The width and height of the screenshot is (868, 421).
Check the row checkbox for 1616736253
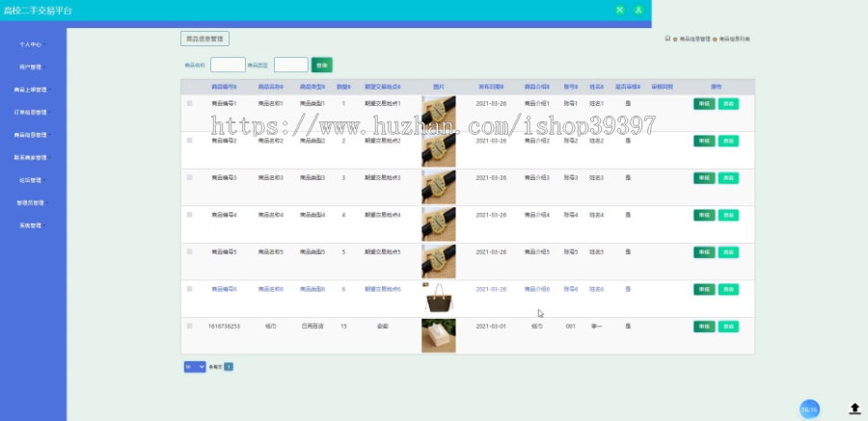(189, 327)
